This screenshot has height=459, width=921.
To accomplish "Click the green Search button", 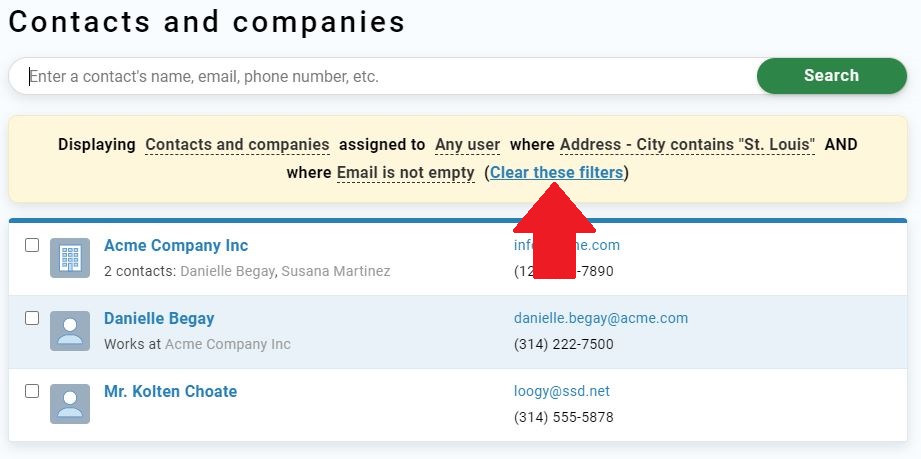I will point(832,76).
